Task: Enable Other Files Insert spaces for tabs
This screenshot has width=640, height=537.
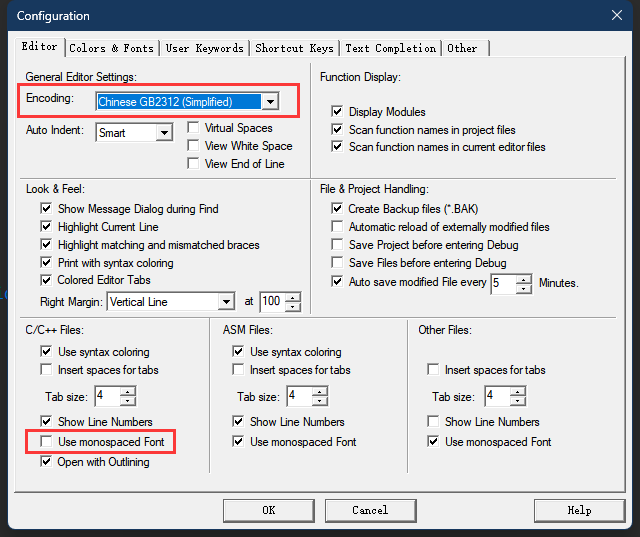Action: [433, 369]
